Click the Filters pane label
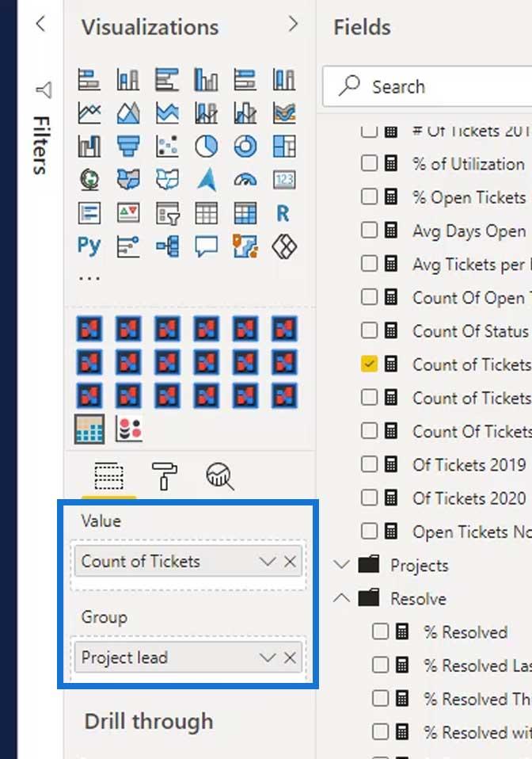The image size is (532, 759). point(42,145)
